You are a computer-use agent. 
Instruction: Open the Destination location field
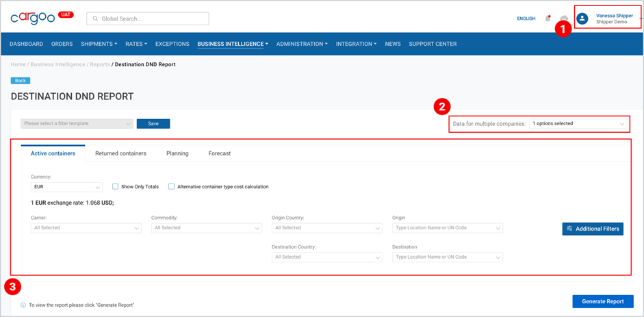448,257
